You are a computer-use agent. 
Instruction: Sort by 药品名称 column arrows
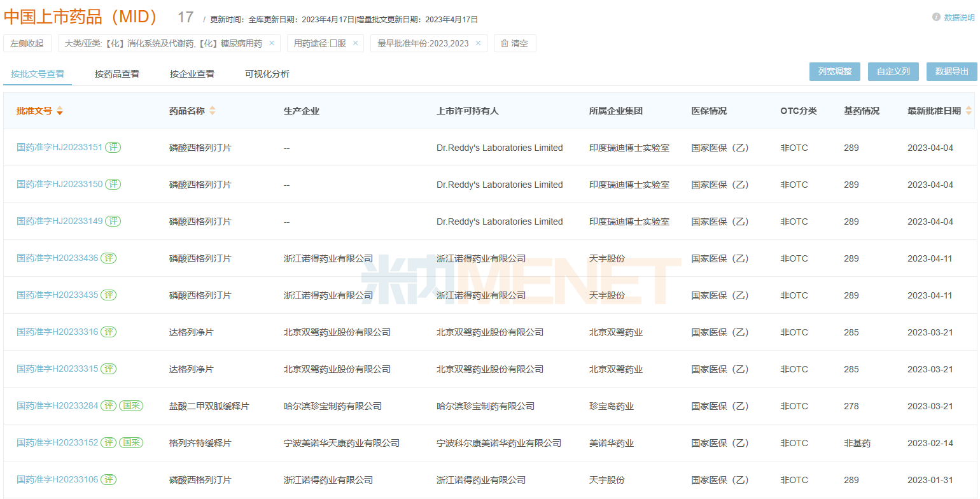213,111
